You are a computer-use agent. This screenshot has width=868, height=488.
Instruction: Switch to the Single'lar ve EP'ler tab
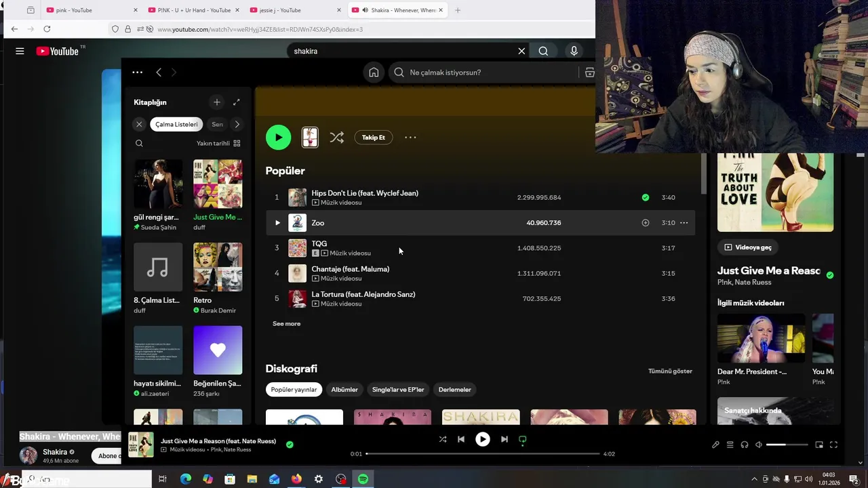coord(398,390)
